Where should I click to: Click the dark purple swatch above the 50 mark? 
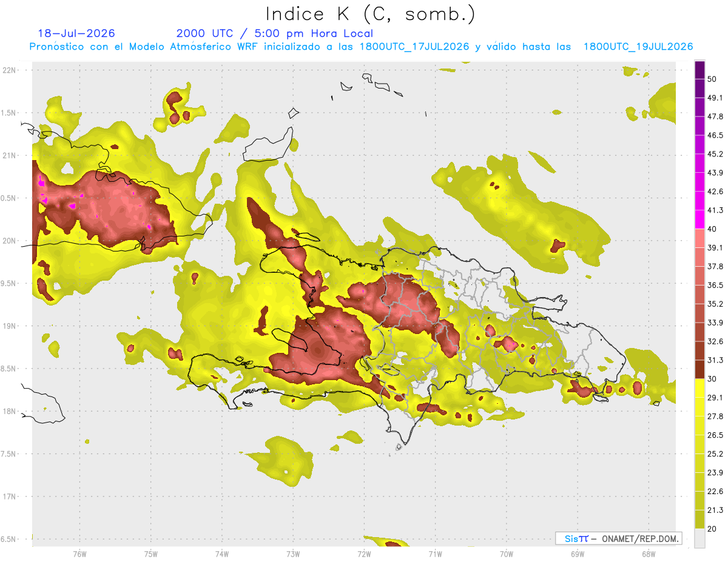pos(699,70)
